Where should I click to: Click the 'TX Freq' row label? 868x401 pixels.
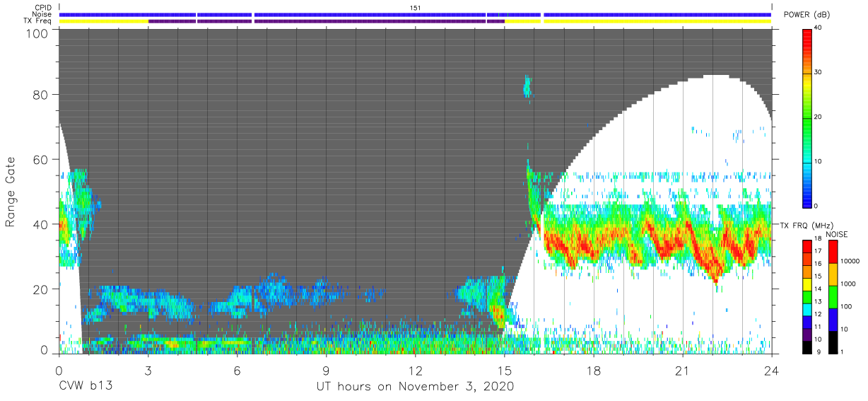tap(38, 21)
